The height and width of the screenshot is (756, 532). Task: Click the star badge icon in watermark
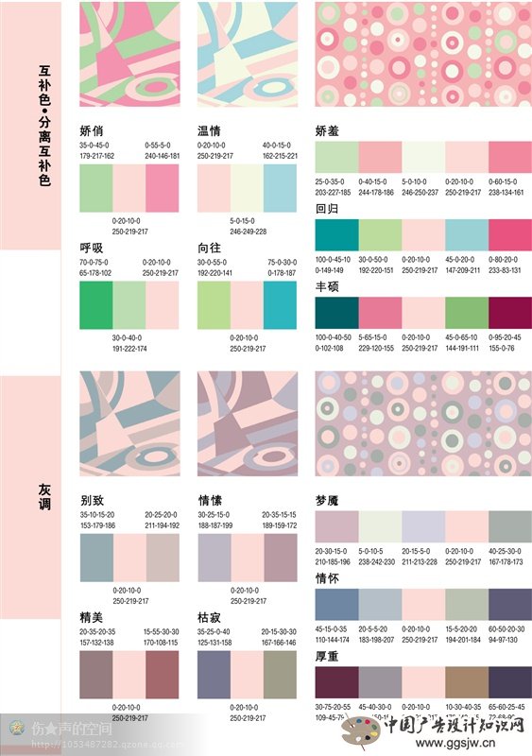[x=17, y=728]
